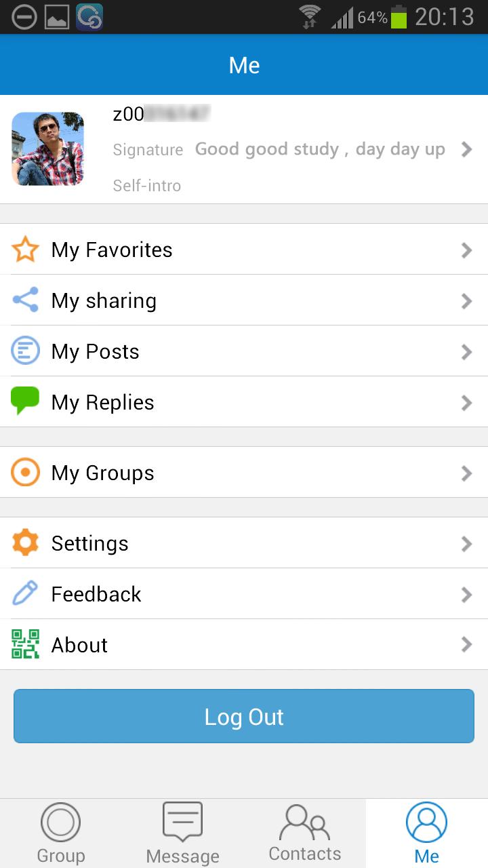
Task: Open the chevron on the My Favorites row
Action: tap(466, 250)
